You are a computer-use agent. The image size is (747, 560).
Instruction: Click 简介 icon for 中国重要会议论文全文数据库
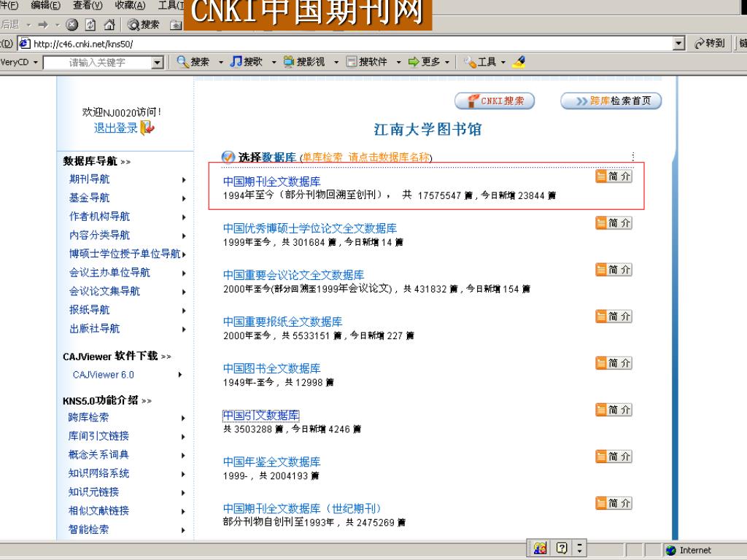tap(614, 270)
